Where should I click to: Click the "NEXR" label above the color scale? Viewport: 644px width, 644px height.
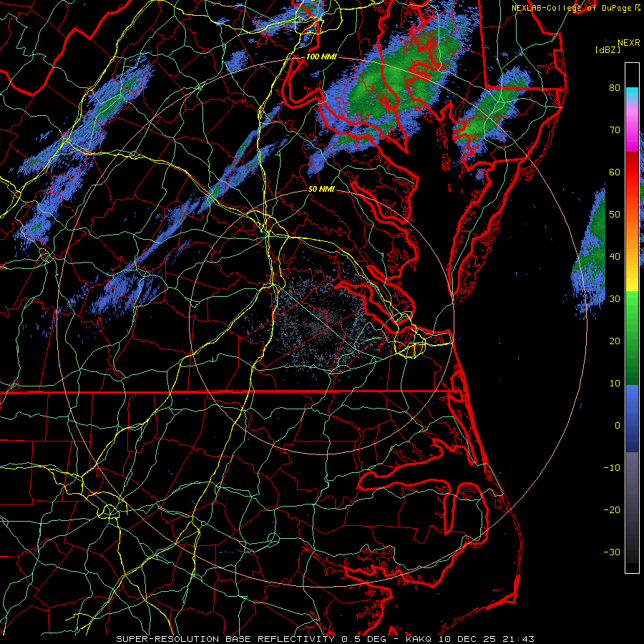coord(628,43)
